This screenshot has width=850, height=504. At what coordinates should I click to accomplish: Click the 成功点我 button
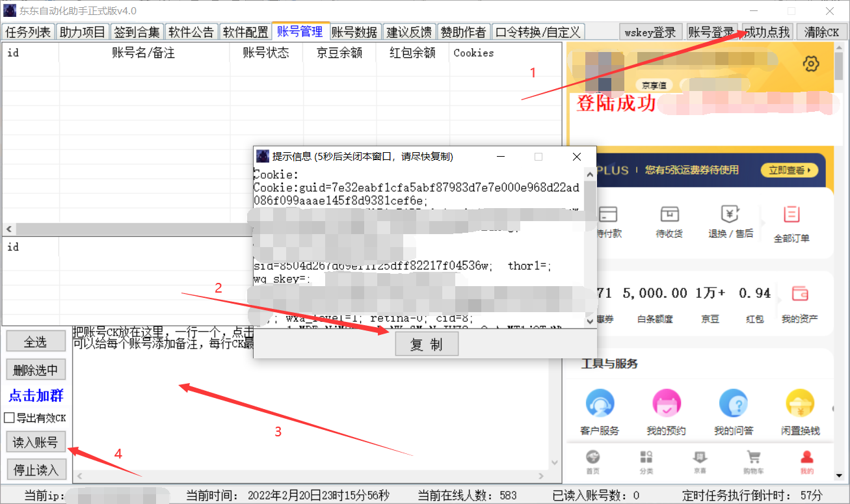coord(767,32)
